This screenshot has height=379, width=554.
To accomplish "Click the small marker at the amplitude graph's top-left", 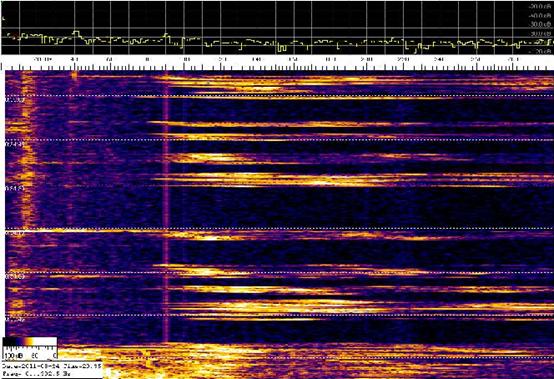I will (4, 18).
